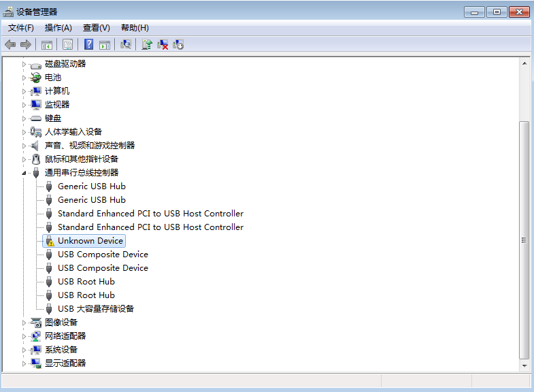Expand the 监视器 node arrow

coord(24,105)
